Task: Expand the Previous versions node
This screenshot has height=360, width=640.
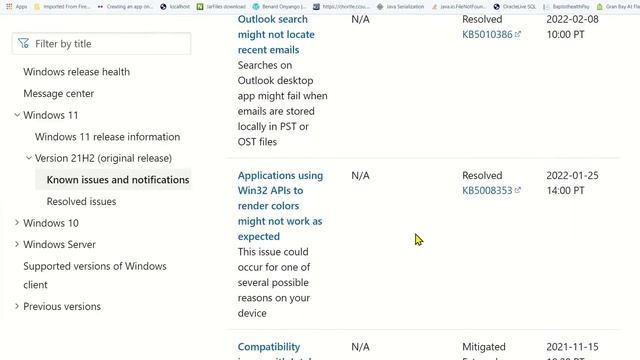Action: coord(17,306)
